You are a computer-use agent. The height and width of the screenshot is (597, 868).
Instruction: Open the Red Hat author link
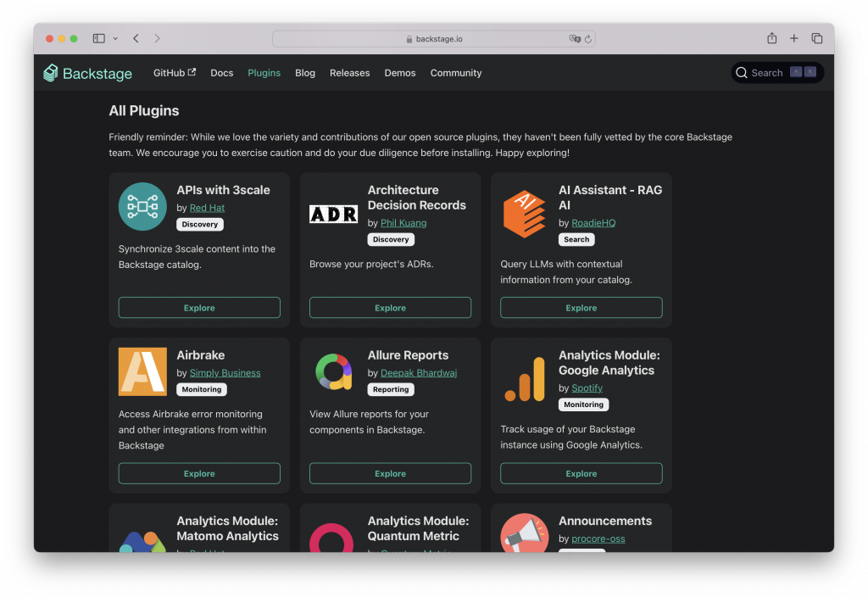pos(207,208)
